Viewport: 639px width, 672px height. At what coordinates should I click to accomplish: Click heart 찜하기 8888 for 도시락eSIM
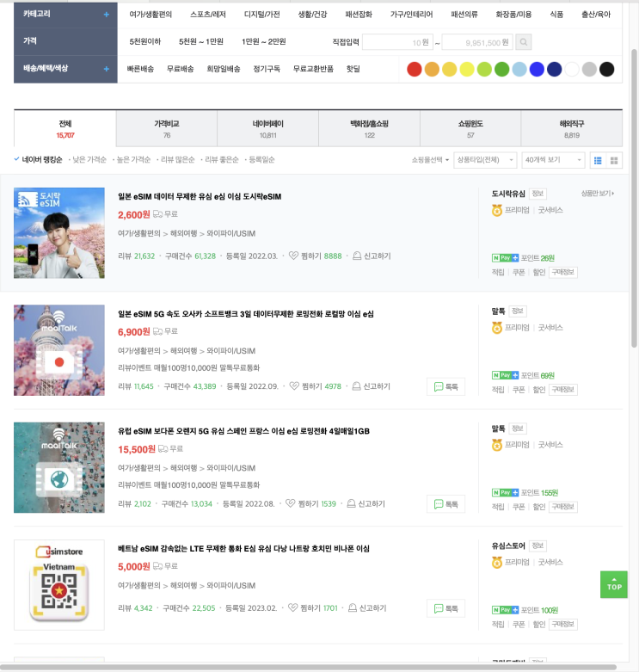click(316, 256)
